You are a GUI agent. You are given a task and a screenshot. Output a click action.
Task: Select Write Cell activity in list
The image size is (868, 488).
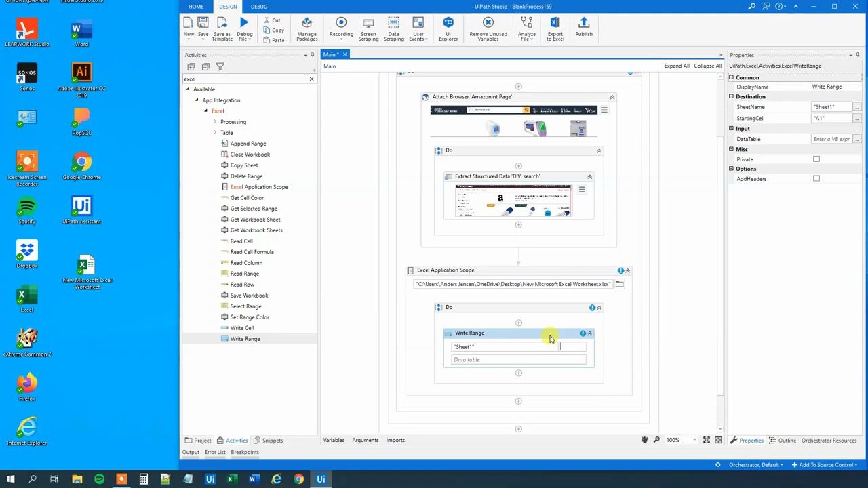pyautogui.click(x=242, y=328)
